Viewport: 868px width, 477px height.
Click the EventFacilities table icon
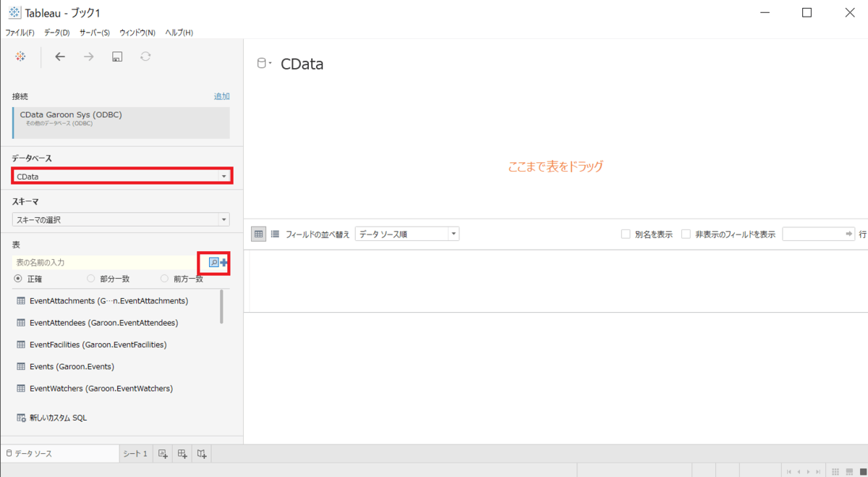[x=21, y=345]
